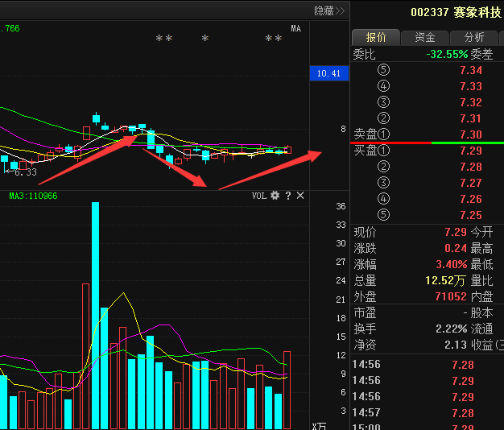Image resolution: width=504 pixels, height=430 pixels.
Task: Click the 委比 value -32.55%
Action: [x=447, y=54]
